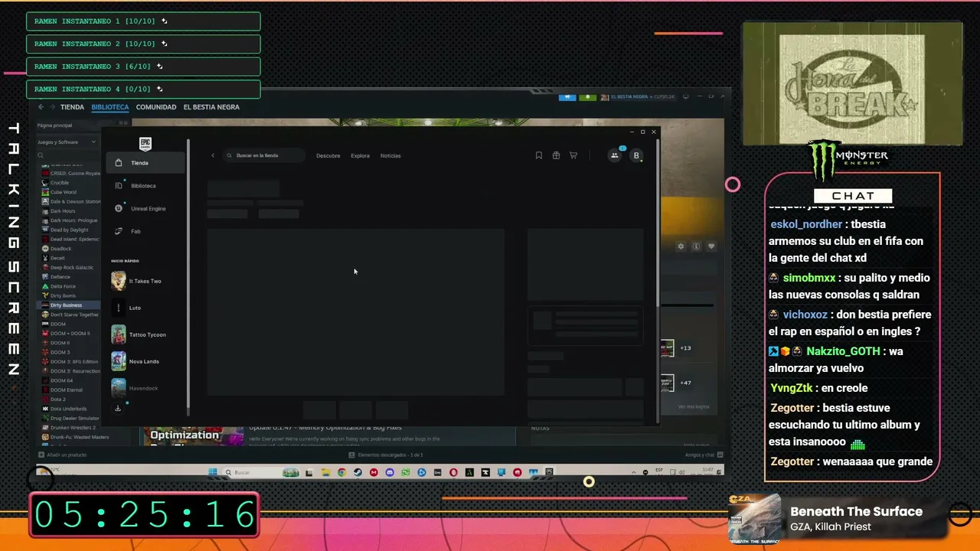
Task: Expand Juegos y Software filter dropdown
Action: click(67, 142)
